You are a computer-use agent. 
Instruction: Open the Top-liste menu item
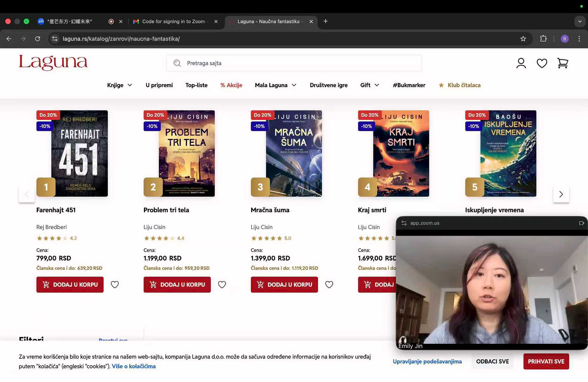coord(196,85)
